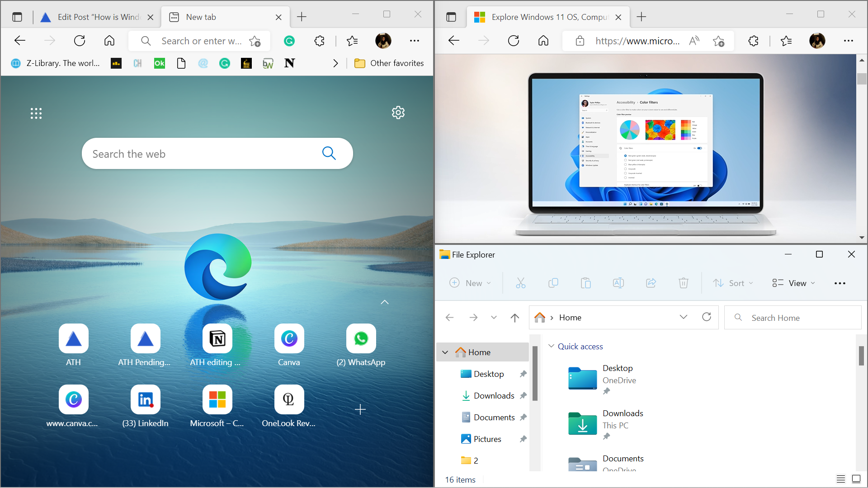This screenshot has width=868, height=488.
Task: Click the Read aloud icon in address bar
Action: click(x=694, y=41)
